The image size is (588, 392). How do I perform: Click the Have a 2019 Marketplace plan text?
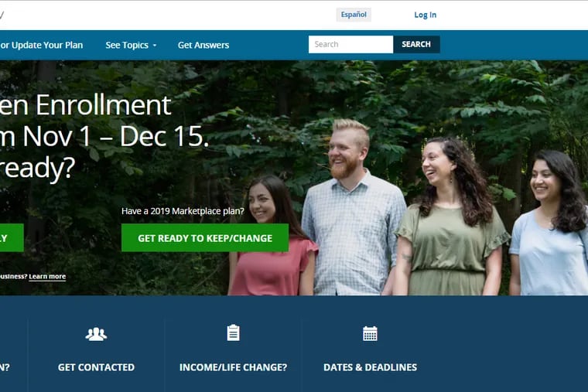tap(183, 211)
